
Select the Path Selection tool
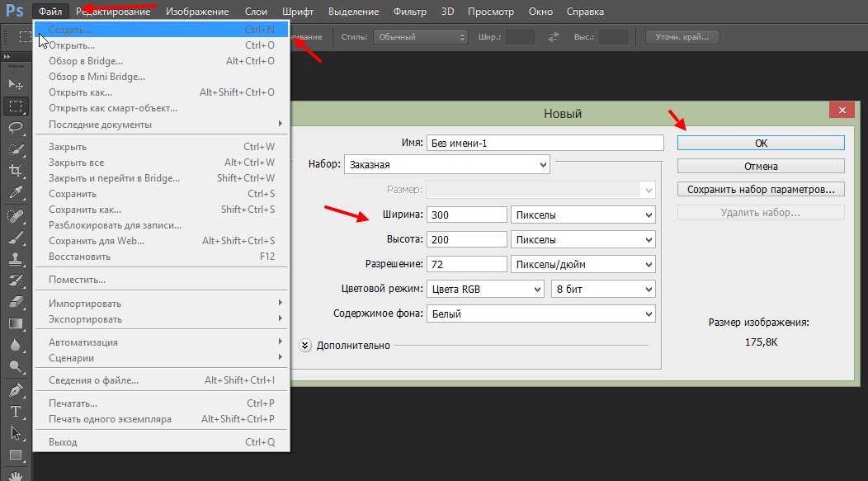tap(16, 433)
